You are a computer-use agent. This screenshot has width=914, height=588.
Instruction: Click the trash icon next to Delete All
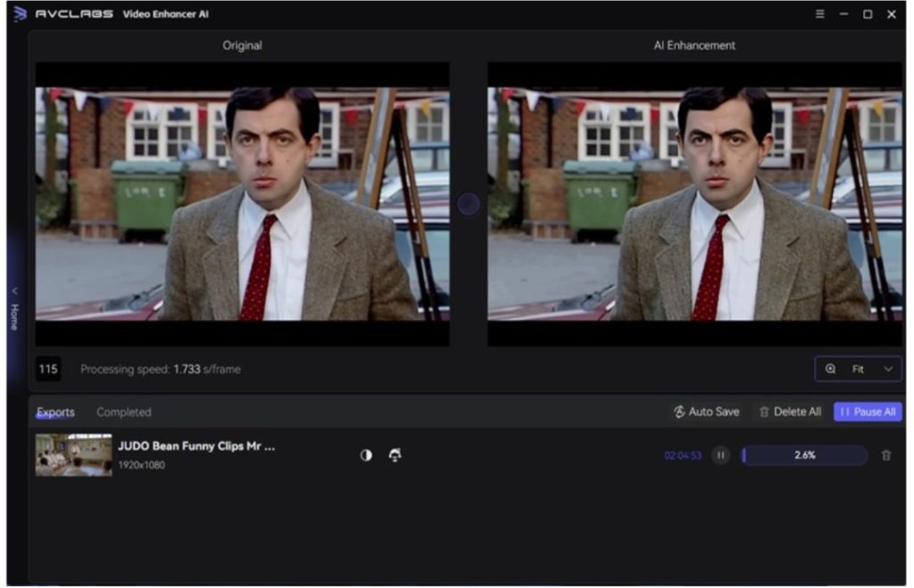click(765, 411)
